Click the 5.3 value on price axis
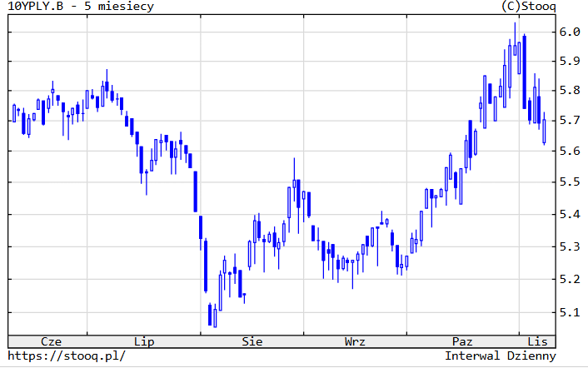The image size is (588, 368). [x=570, y=247]
